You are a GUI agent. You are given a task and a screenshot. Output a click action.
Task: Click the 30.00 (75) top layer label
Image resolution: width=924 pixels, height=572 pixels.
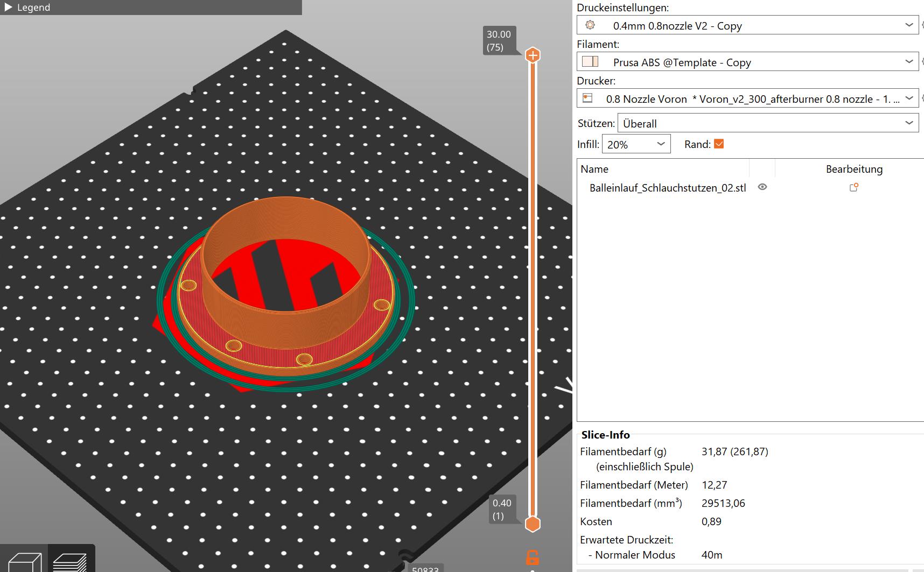(x=499, y=40)
